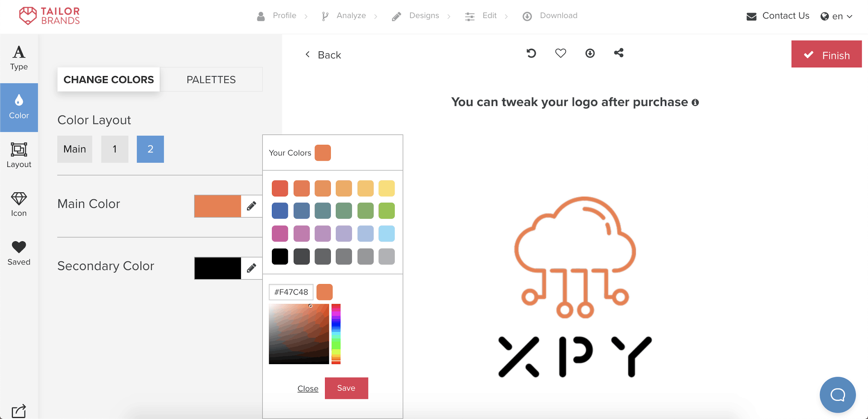Click the favorite/heart icon

point(561,54)
